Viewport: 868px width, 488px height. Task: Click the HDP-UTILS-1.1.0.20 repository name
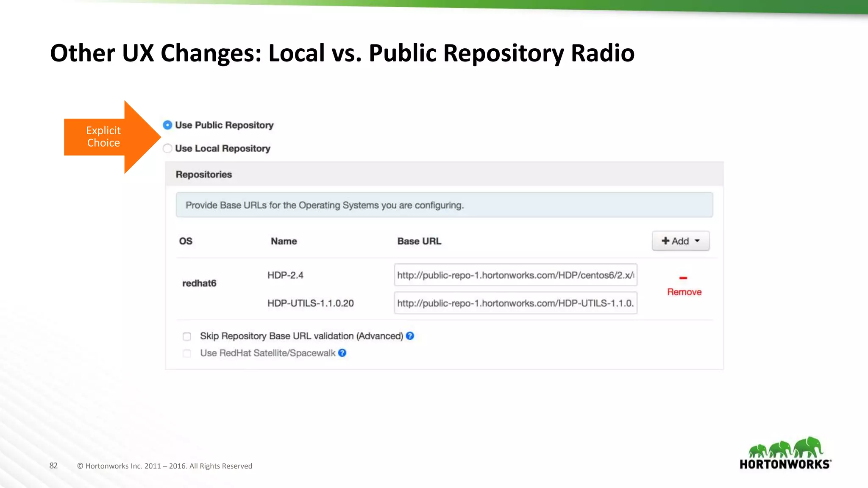(310, 303)
